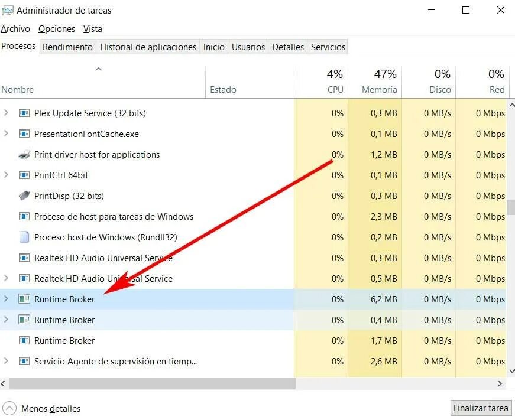Sort by the Memoria column header
515x420 pixels.
[x=375, y=82]
